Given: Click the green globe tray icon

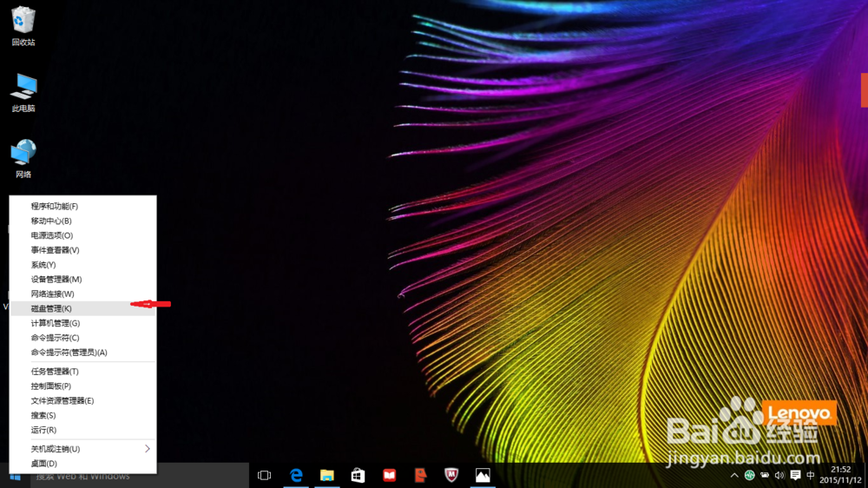Looking at the screenshot, I should point(750,475).
